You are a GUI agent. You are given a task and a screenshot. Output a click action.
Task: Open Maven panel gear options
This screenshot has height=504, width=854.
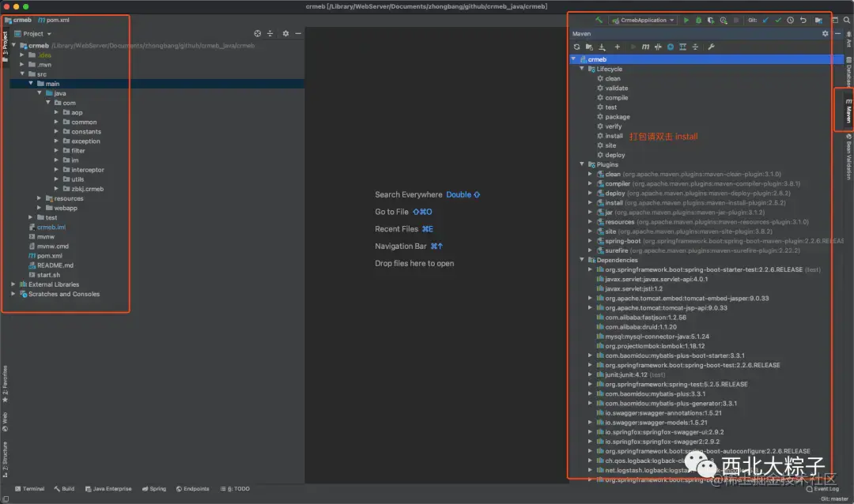pyautogui.click(x=825, y=34)
